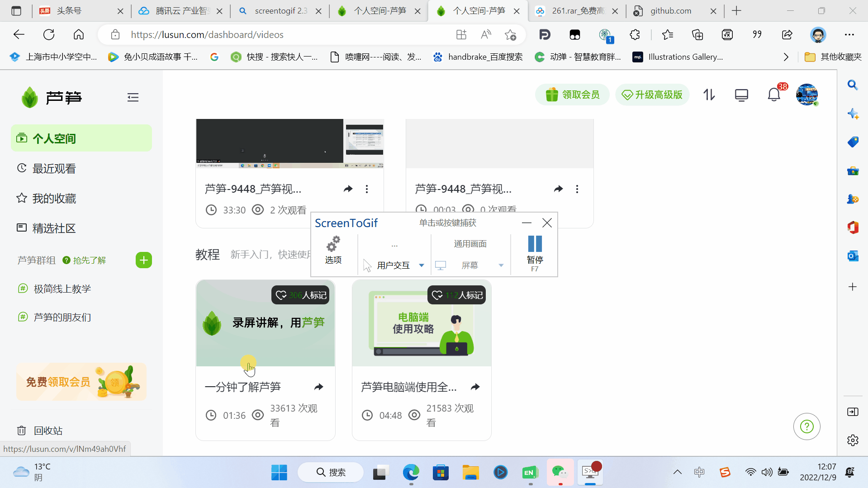Open Edge sidebar settings gear
This screenshot has height=488, width=868.
tap(853, 440)
